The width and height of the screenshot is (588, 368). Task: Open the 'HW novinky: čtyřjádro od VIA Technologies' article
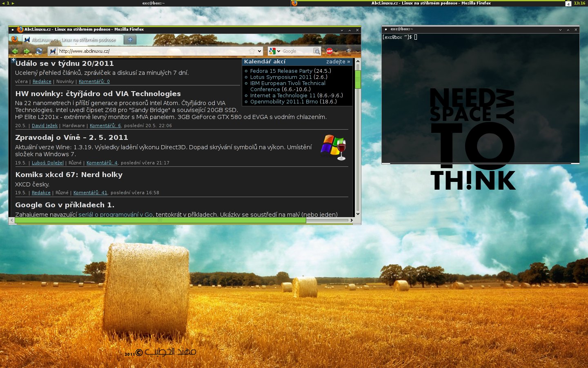pyautogui.click(x=98, y=94)
